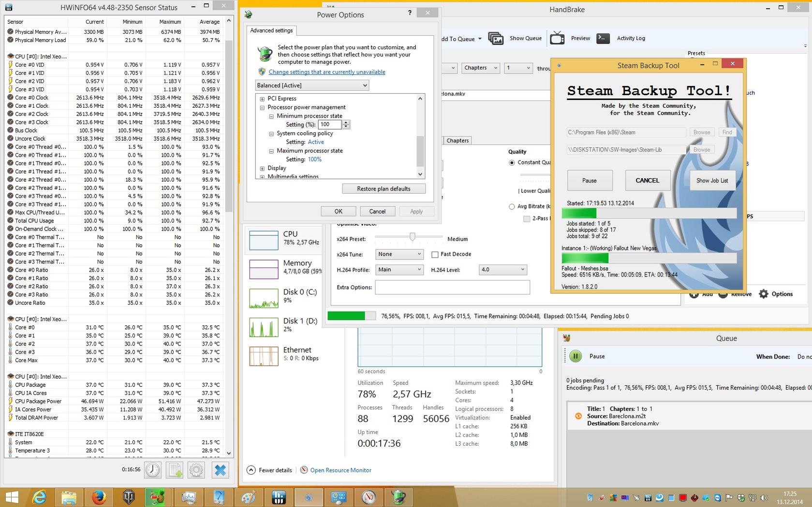Viewport: 812px width, 507px height.
Task: Open the Balanced [Active] power plan dropdown
Action: (312, 86)
